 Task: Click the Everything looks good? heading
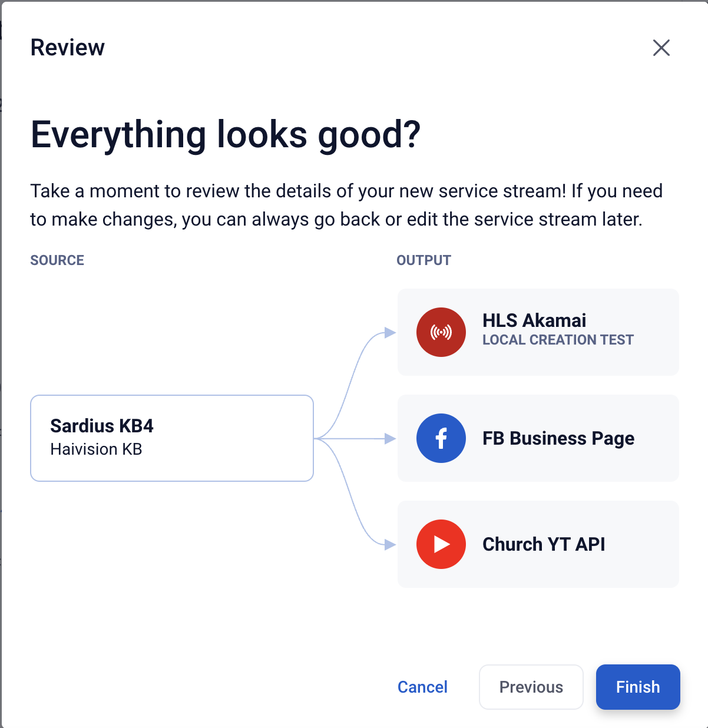(226, 135)
